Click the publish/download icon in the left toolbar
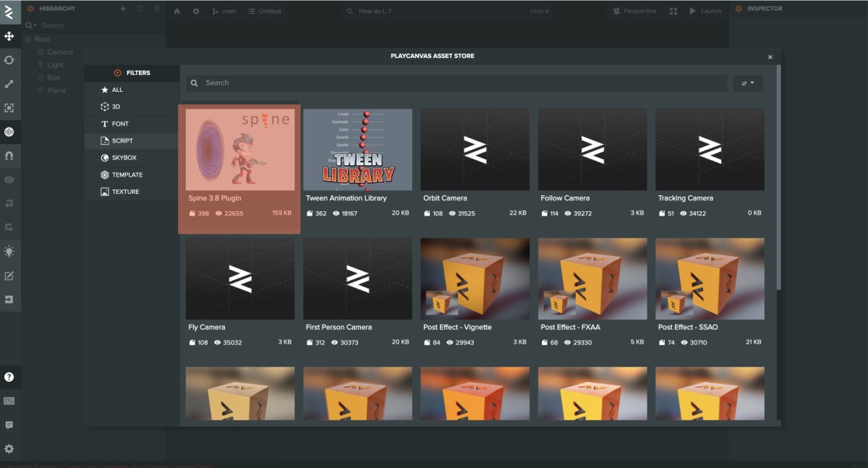Image resolution: width=868 pixels, height=468 pixels. (x=9, y=299)
